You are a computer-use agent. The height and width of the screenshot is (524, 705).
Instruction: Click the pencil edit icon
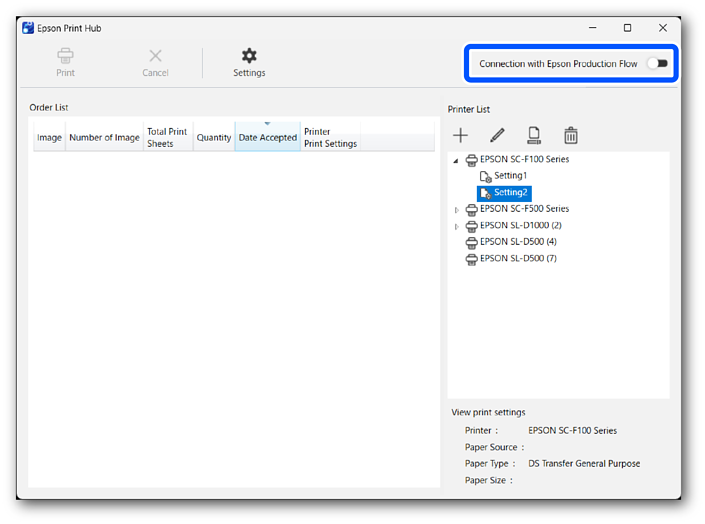(497, 135)
